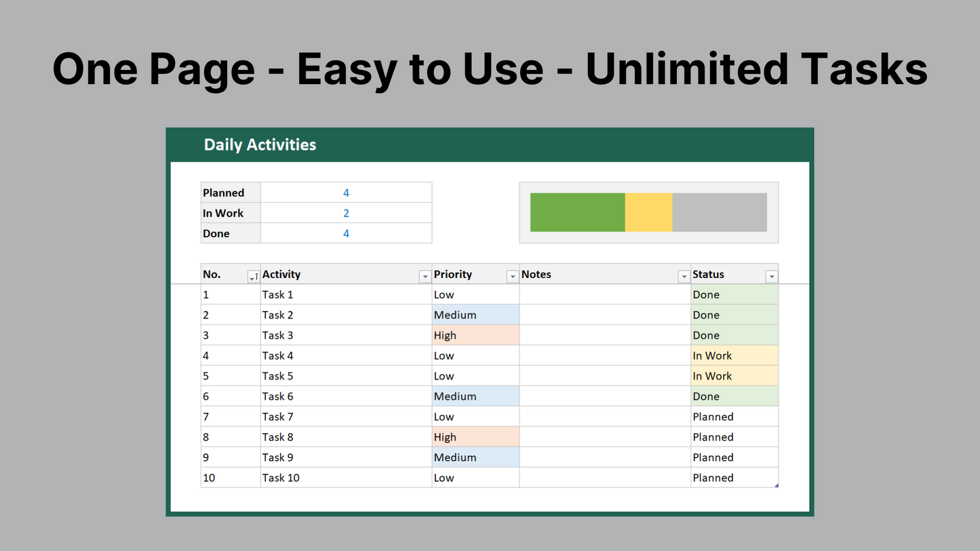Viewport: 980px width, 551px height.
Task: Select the In Work status of Task 4
Action: (734, 356)
